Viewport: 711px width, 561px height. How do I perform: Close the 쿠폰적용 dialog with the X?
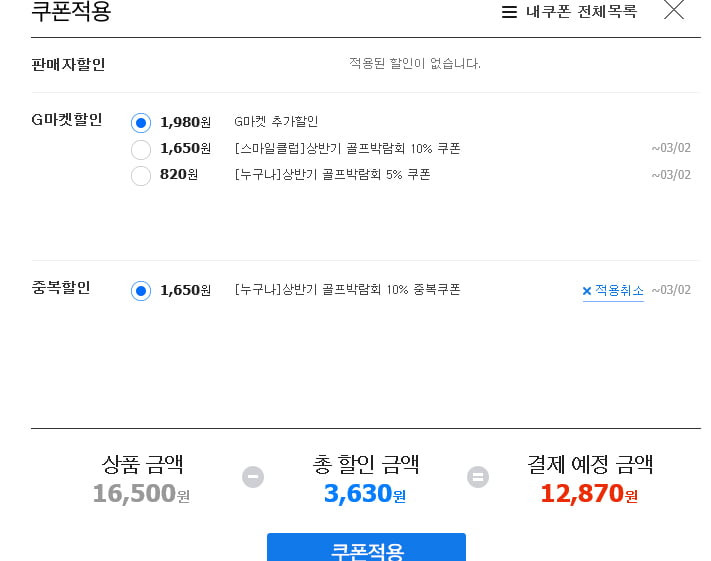coord(674,10)
